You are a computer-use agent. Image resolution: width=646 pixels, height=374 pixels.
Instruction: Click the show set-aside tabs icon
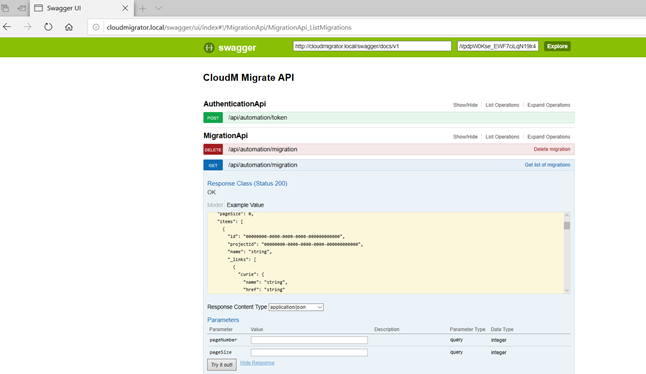21,8
